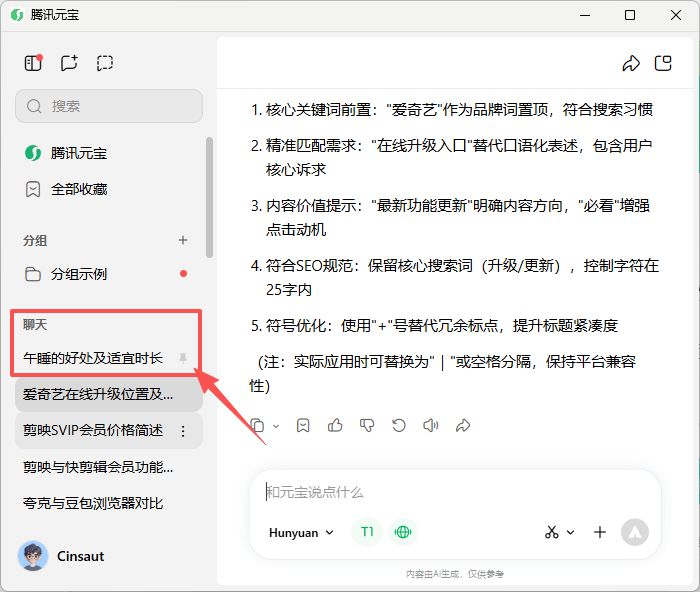Viewport: 700px width, 592px height.
Task: Add a new group with plus icon
Action: [183, 240]
